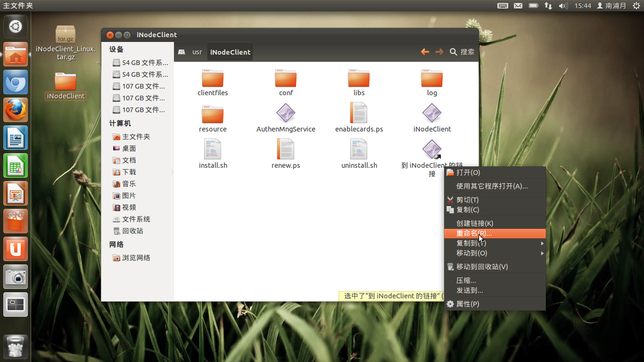Open the workspace switcher in the launcher
This screenshot has height=362, width=644.
pyautogui.click(x=16, y=304)
